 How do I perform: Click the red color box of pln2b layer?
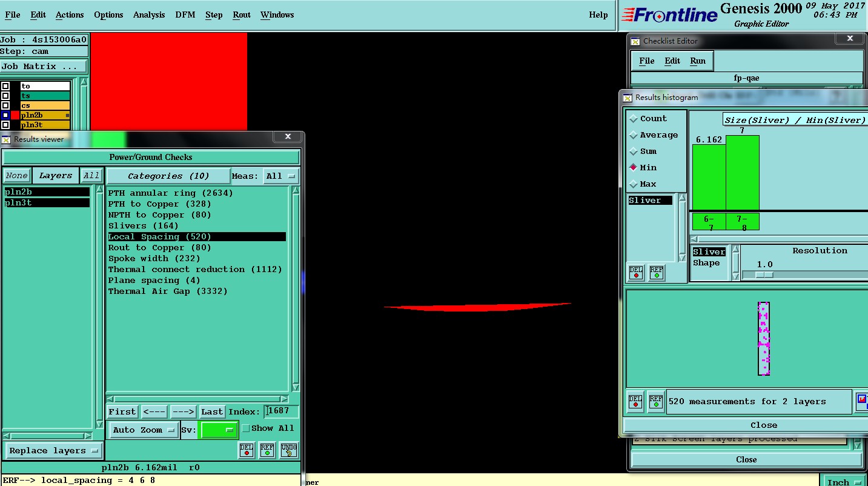15,115
